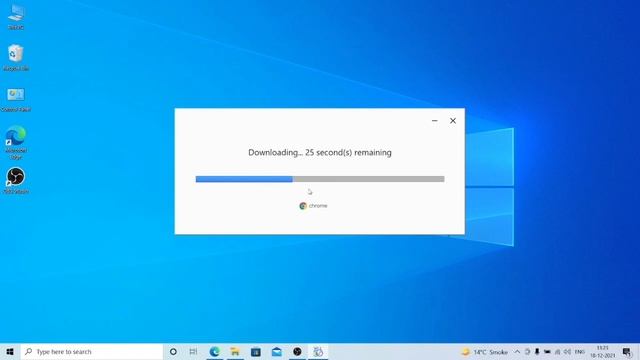Open network tray icon

[x=557, y=352]
